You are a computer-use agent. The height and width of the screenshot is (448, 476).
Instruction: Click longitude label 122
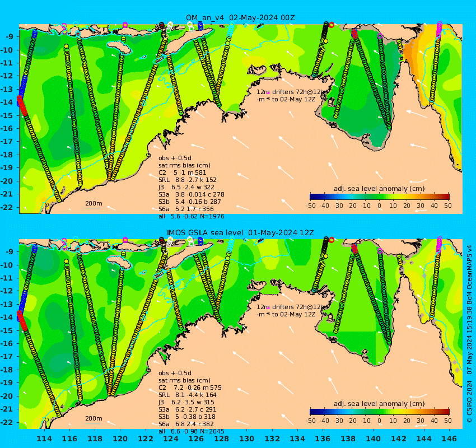146,438
